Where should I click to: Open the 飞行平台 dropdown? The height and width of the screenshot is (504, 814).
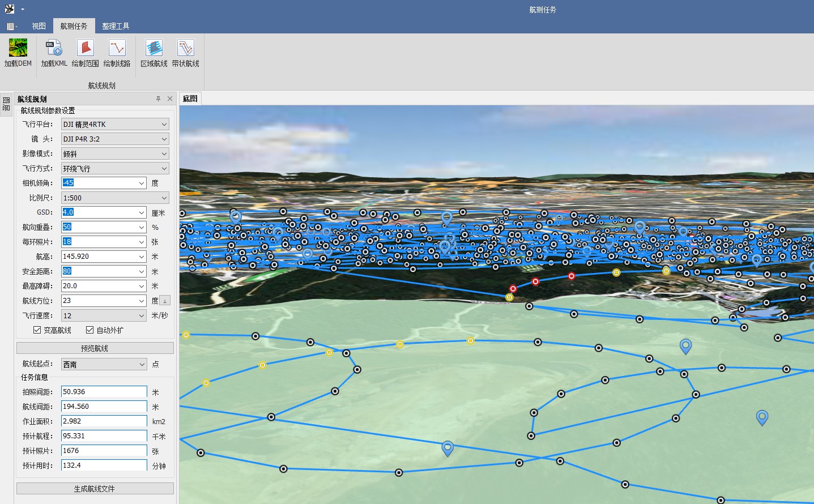[116, 124]
